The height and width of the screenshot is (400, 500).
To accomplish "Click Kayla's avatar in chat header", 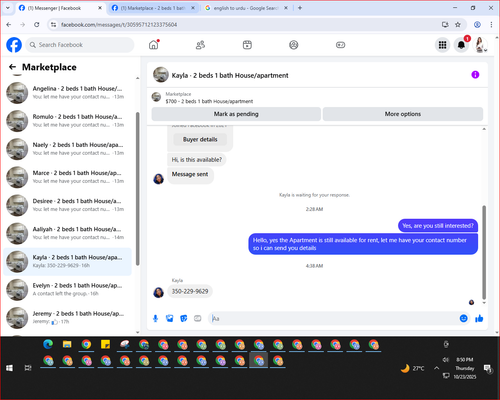I will coord(161,75).
